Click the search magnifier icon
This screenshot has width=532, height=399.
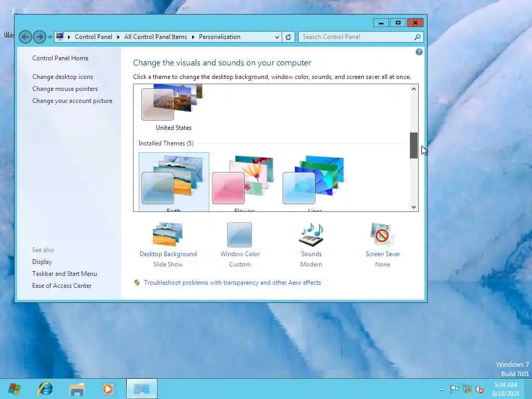click(417, 37)
